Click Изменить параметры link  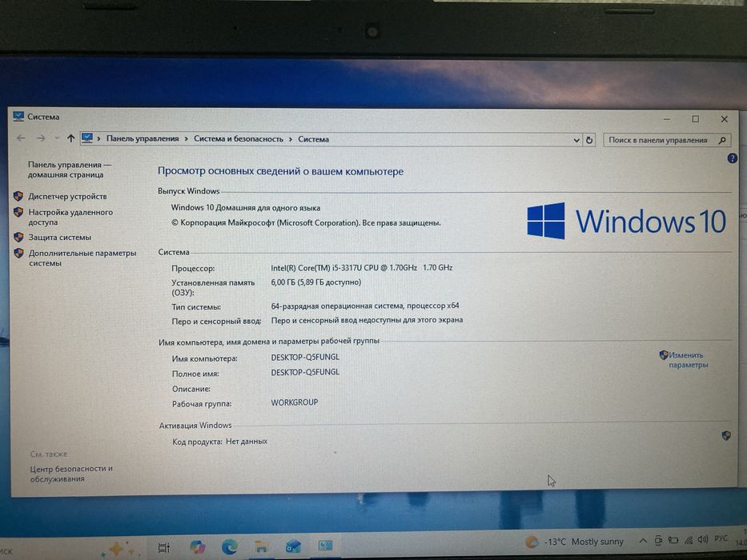pos(688,360)
